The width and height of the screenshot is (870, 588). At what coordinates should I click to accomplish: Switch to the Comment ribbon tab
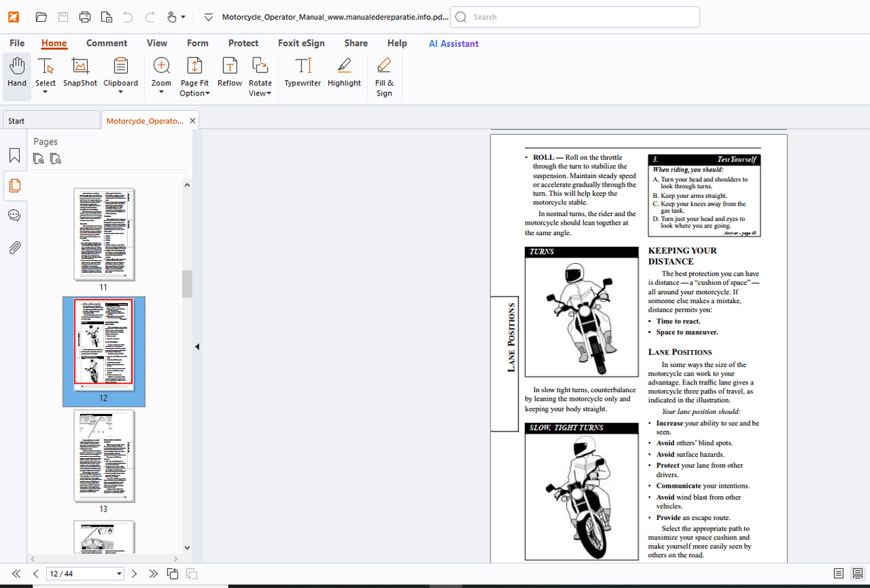(x=107, y=43)
